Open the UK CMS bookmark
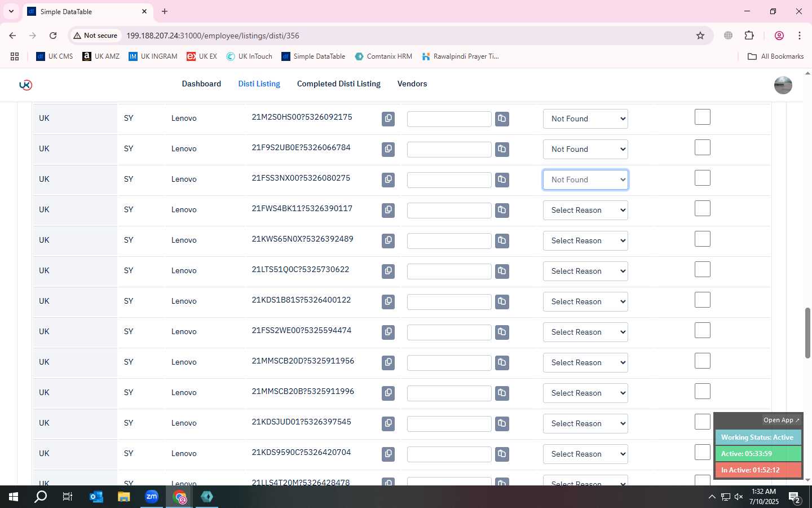This screenshot has width=812, height=508. pos(55,56)
